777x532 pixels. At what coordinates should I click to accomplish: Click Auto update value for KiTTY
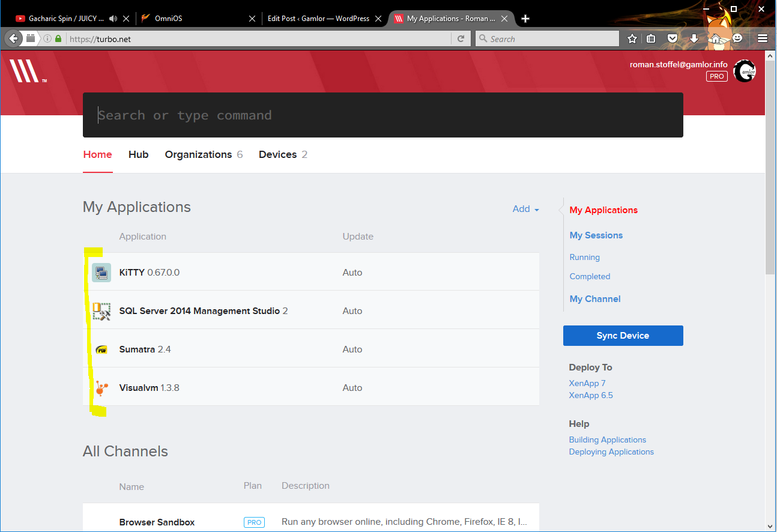(x=352, y=273)
